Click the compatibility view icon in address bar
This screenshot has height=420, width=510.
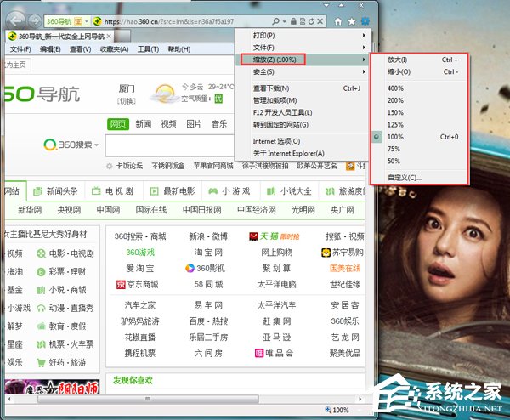tap(303, 21)
